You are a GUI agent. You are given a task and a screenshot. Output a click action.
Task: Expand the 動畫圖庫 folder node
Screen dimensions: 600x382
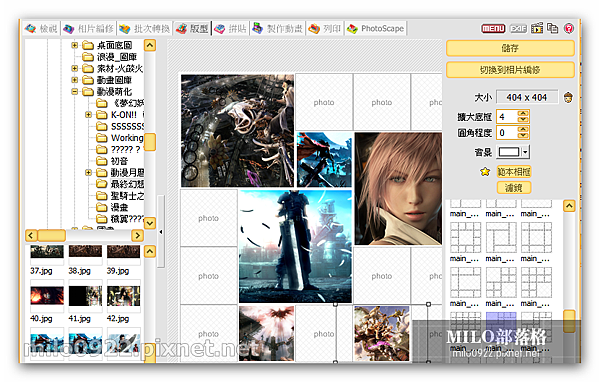coord(75,80)
